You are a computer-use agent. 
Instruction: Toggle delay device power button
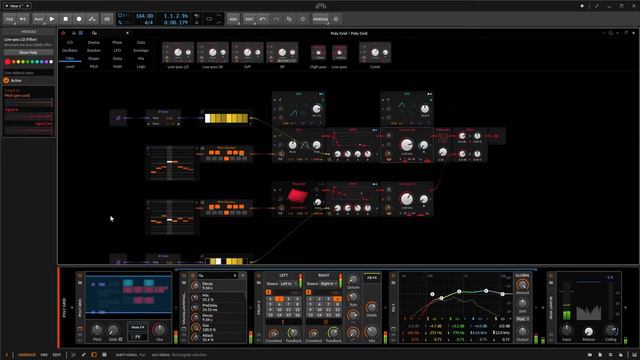click(x=258, y=276)
